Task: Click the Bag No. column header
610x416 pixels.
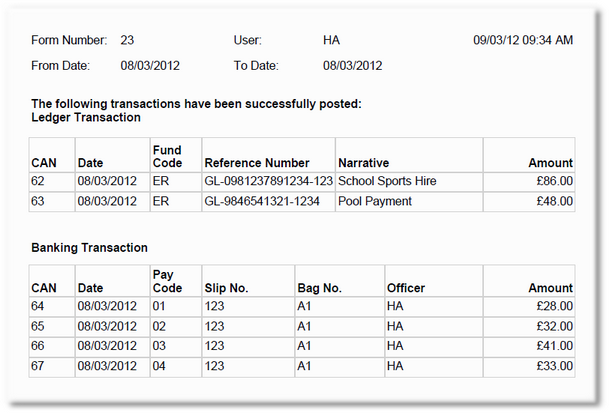Action: point(319,288)
